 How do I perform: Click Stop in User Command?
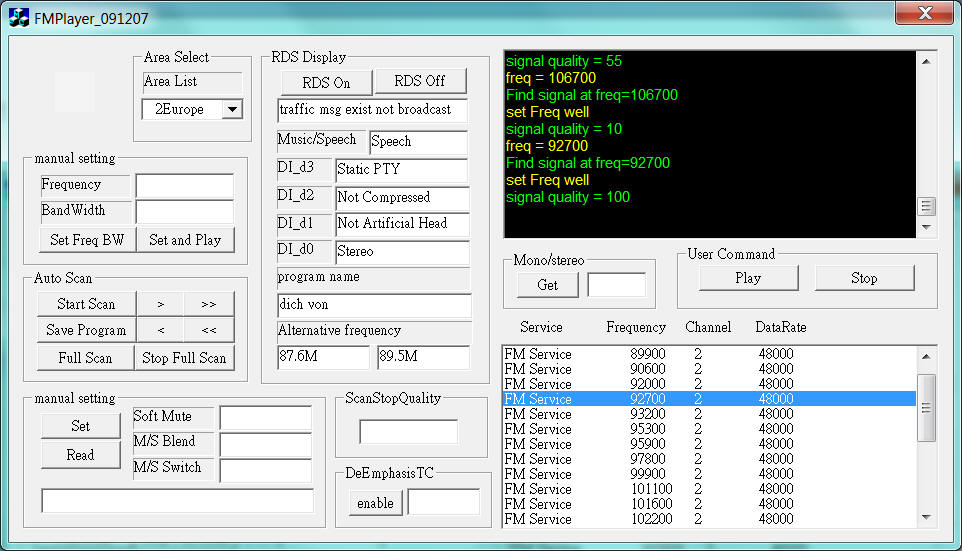point(864,278)
